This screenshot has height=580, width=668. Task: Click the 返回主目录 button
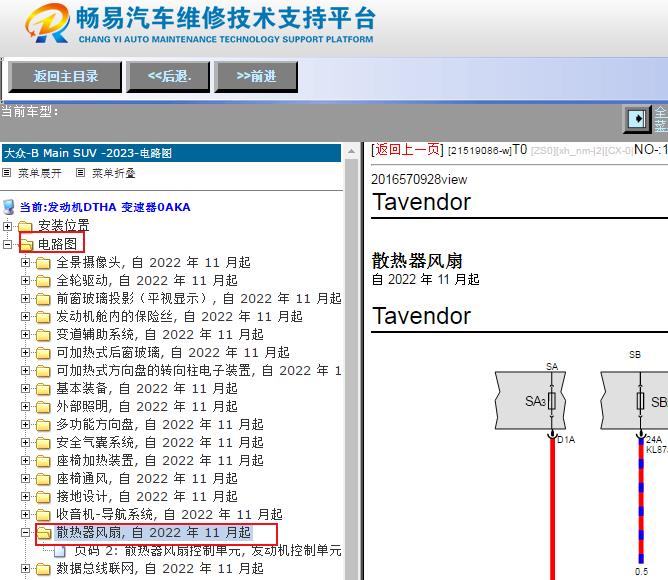[65, 77]
